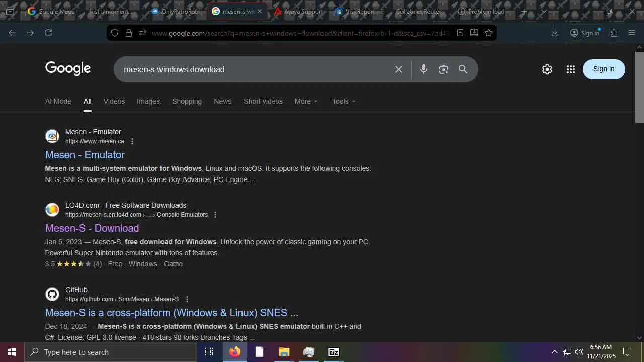Switch to the Avaya Support tab
The width and height of the screenshot is (644, 362).
coord(298,11)
